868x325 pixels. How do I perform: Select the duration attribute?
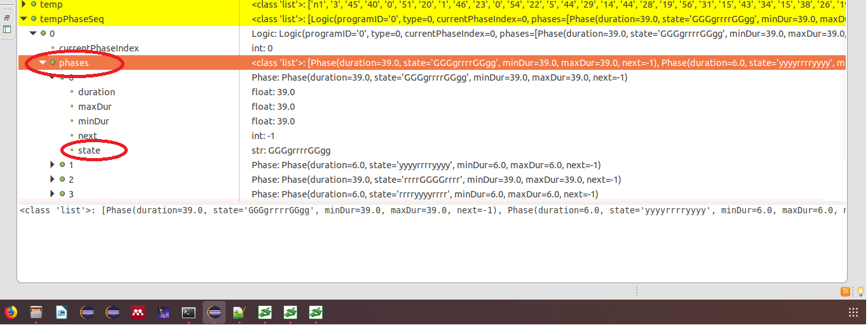[x=97, y=92]
